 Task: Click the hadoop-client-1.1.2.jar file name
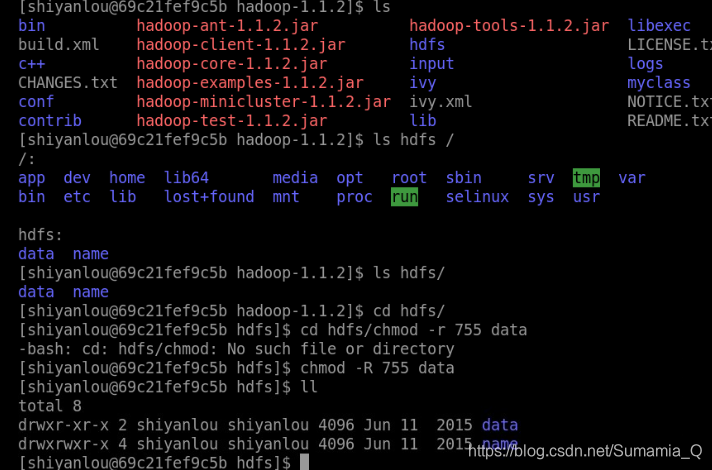(241, 45)
